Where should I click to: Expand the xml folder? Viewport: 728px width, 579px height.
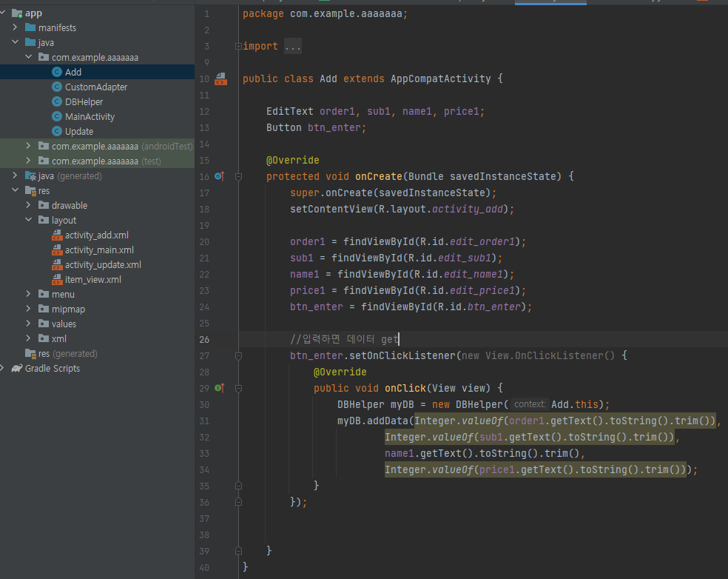coord(28,338)
